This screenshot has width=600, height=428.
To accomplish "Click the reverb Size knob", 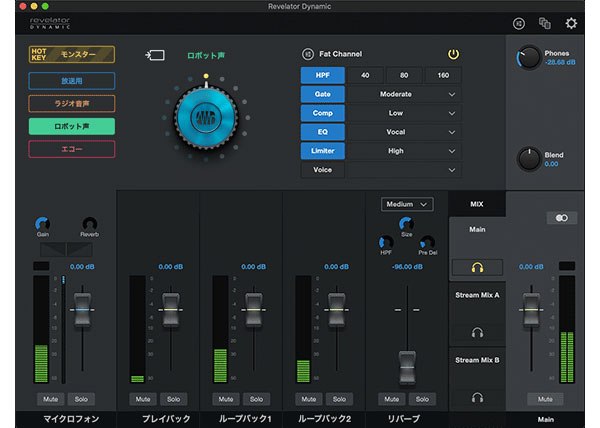I will click(406, 224).
